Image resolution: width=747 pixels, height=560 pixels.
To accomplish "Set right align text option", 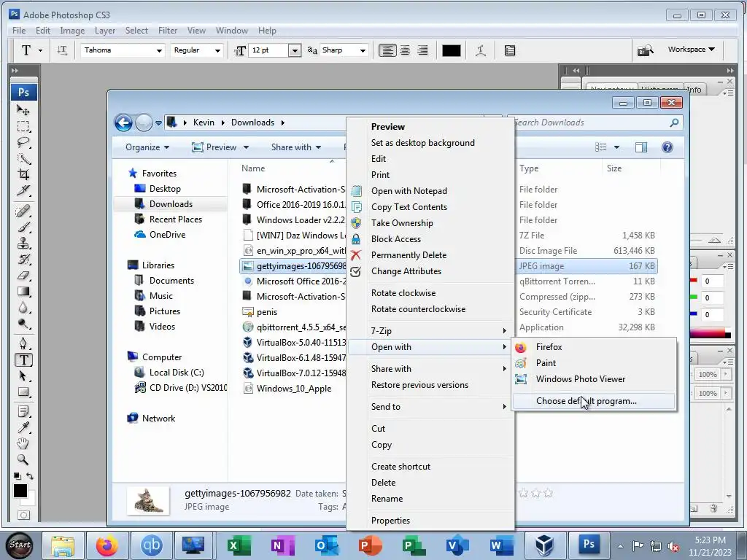I will coord(422,50).
